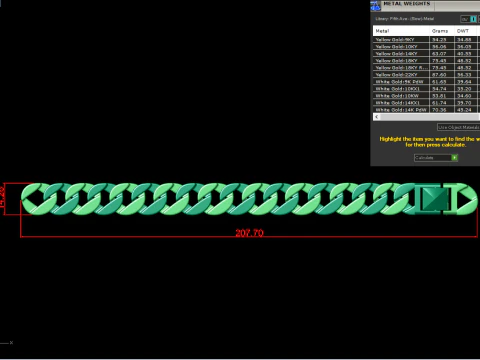This screenshot has width=480, height=360.
Task: Click the DWT value for Yellow Gold:22KY
Action: (x=464, y=74)
